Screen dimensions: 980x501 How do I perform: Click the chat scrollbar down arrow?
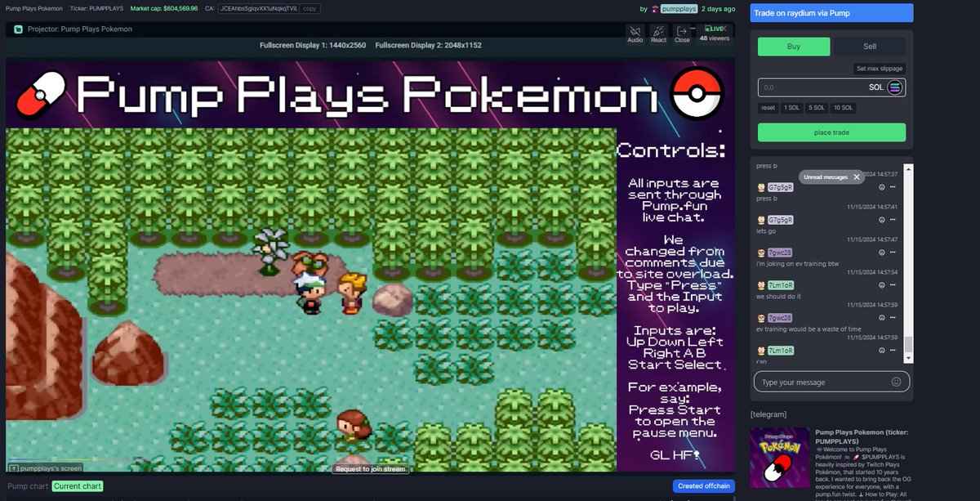tap(908, 360)
